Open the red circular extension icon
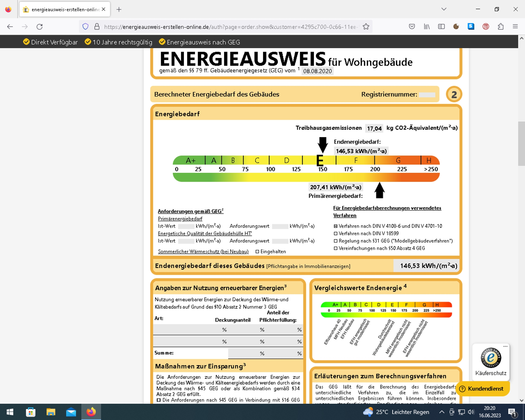 (486, 27)
